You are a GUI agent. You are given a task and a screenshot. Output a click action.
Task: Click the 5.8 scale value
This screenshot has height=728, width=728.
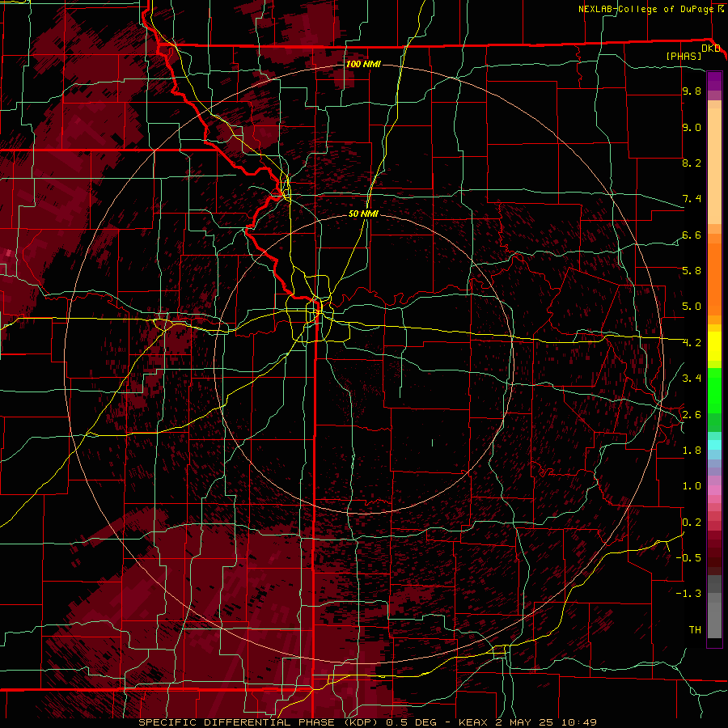point(692,271)
